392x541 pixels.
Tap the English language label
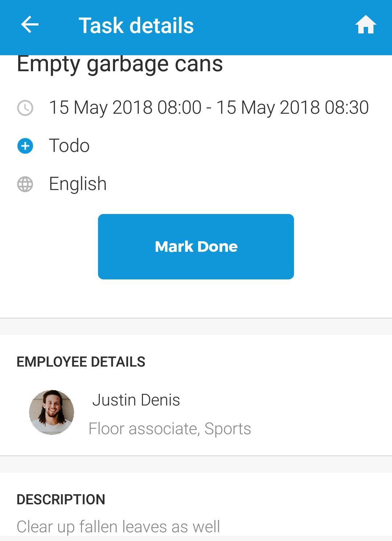pos(78,184)
